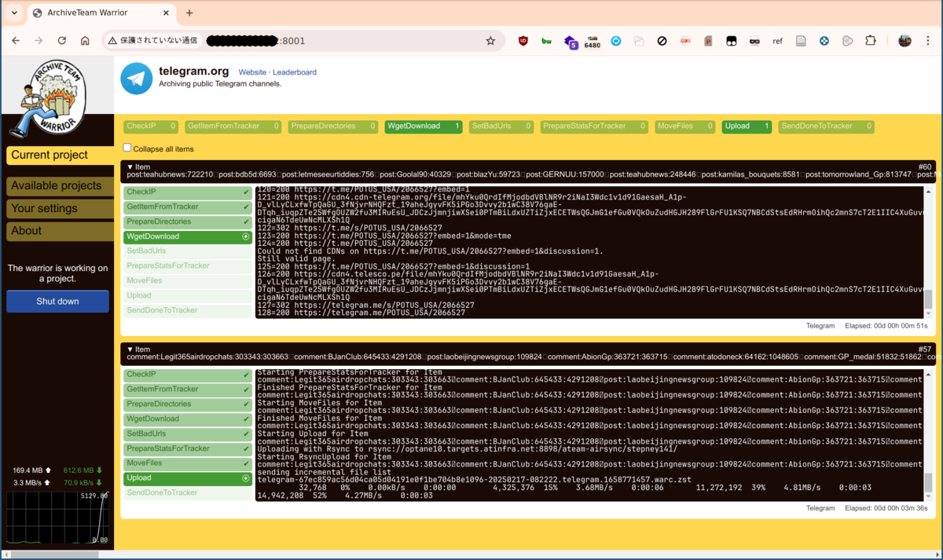This screenshot has width=943, height=560.
Task: Click inside the browser address bar
Action: click(x=314, y=41)
